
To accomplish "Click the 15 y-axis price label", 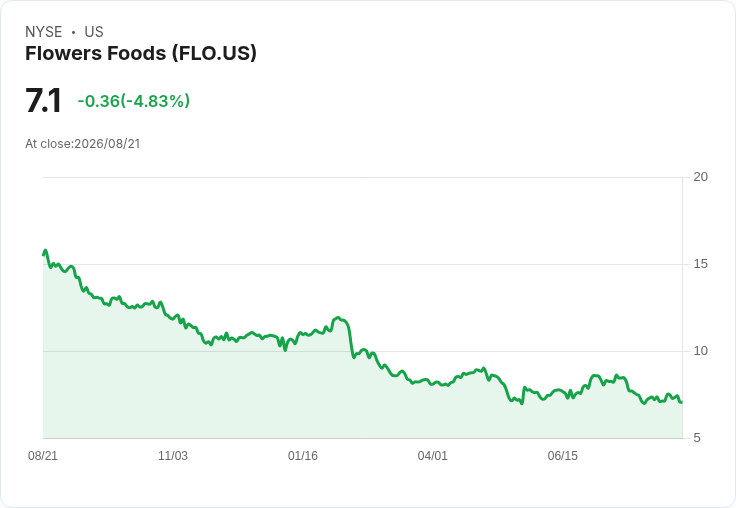I will [701, 264].
